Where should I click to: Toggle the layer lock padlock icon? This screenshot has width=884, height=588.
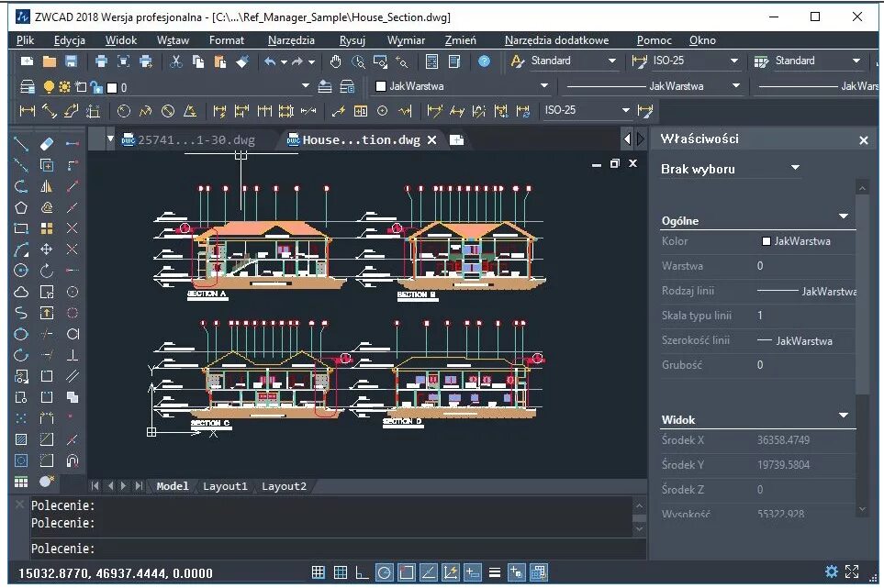click(x=96, y=84)
